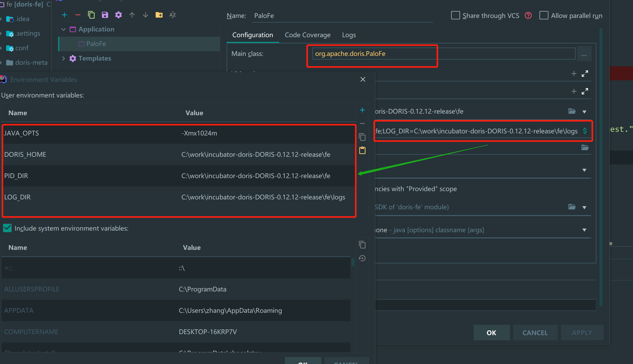
Task: Click the copy configuration icon
Action: tap(91, 15)
